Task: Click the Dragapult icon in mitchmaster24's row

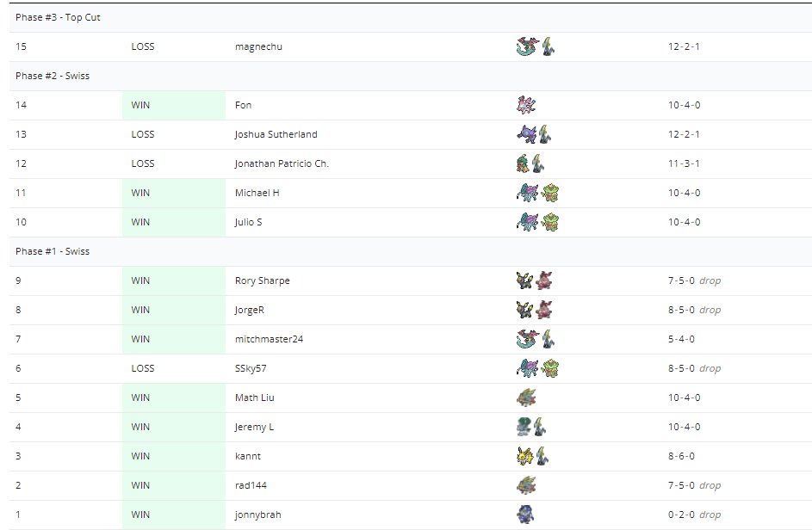Action: point(528,339)
